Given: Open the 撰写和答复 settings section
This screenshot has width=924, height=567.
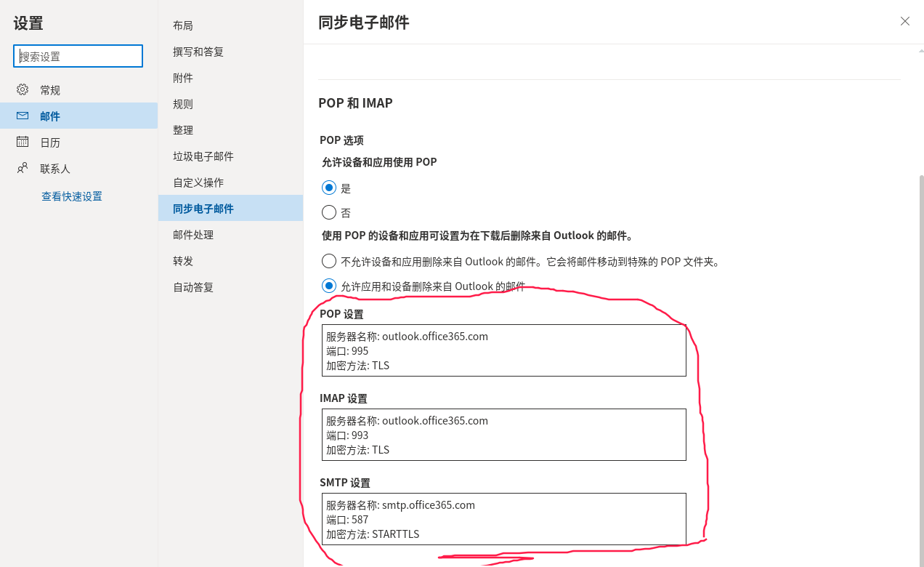Looking at the screenshot, I should (230, 52).
